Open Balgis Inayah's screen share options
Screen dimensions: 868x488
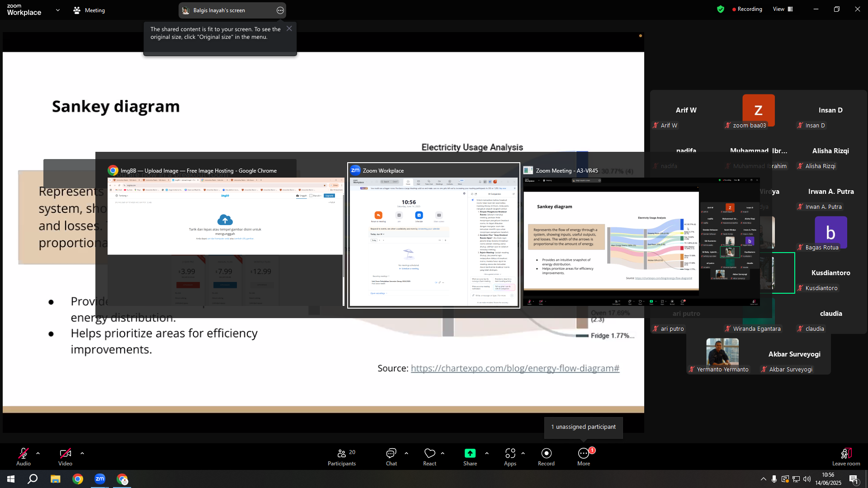pos(280,10)
